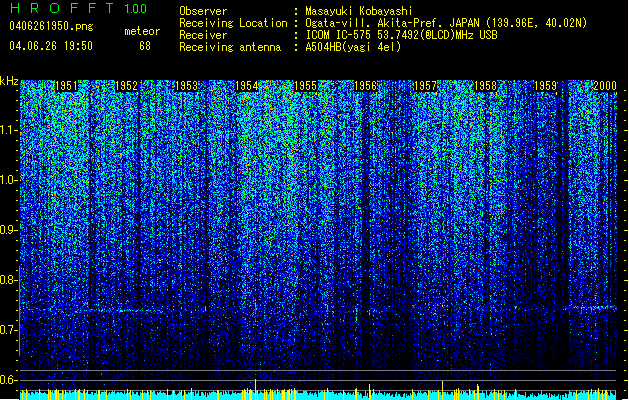This screenshot has height=400, width=629.
Task: Click the 1958 time marker
Action: (x=485, y=86)
